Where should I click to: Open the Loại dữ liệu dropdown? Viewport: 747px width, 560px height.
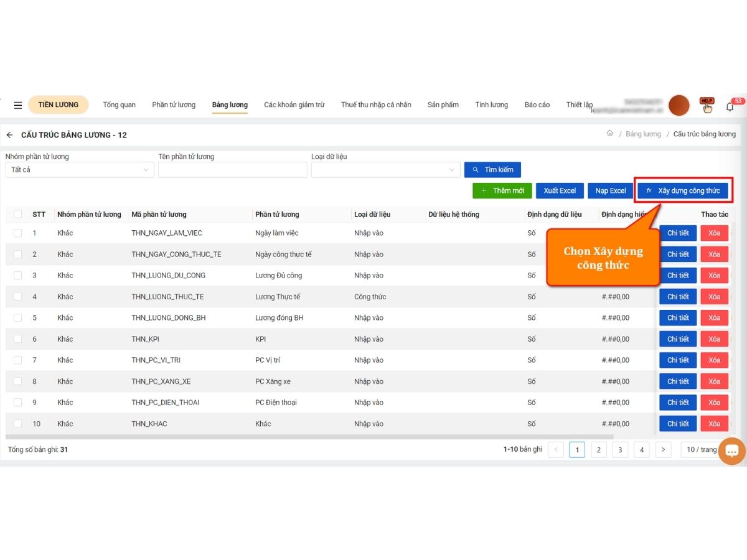click(385, 170)
